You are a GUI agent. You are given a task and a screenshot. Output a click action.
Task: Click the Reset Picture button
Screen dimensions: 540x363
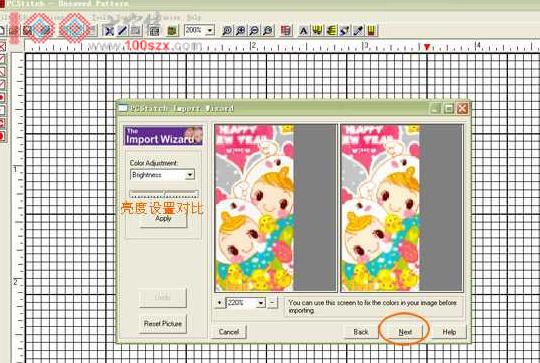coord(163,324)
